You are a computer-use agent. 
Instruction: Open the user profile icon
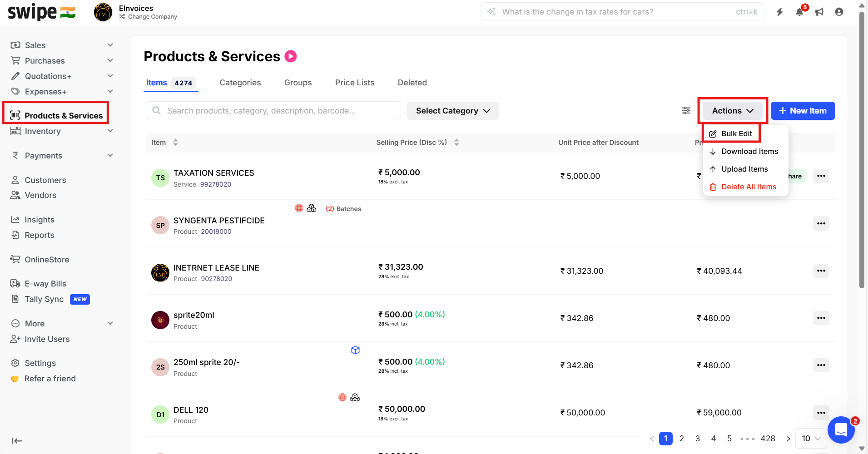pyautogui.click(x=839, y=12)
